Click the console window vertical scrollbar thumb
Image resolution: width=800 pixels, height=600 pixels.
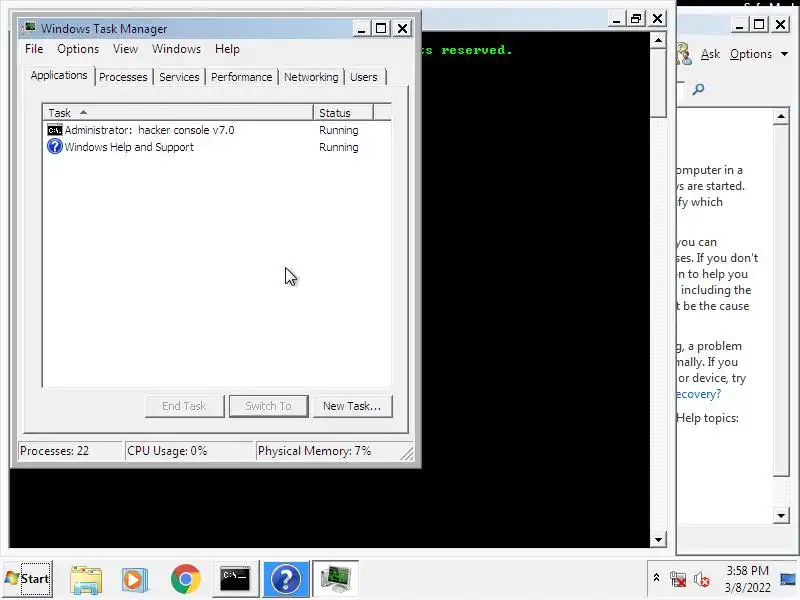(x=658, y=84)
